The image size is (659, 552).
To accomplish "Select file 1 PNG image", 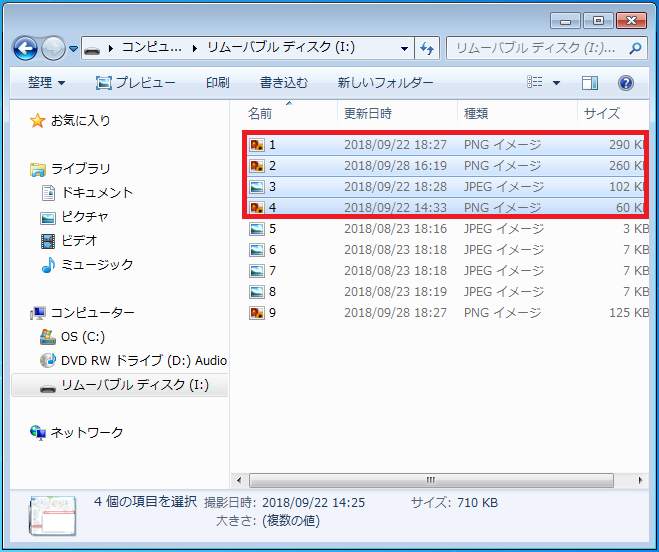I will click(x=445, y=145).
